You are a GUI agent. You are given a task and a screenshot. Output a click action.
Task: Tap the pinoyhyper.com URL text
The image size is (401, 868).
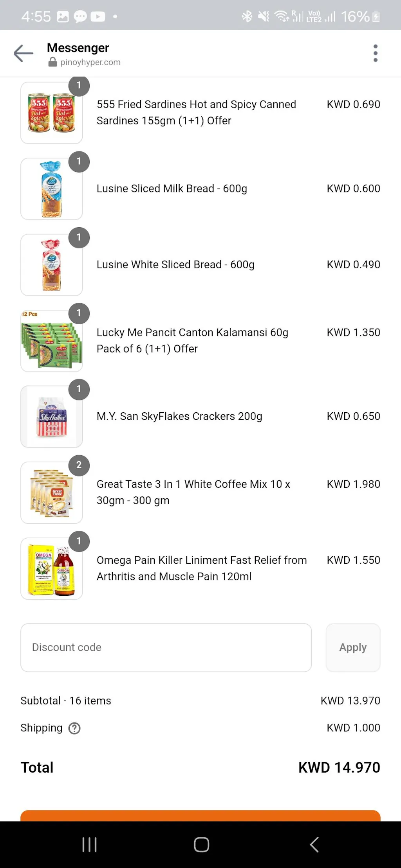click(90, 62)
